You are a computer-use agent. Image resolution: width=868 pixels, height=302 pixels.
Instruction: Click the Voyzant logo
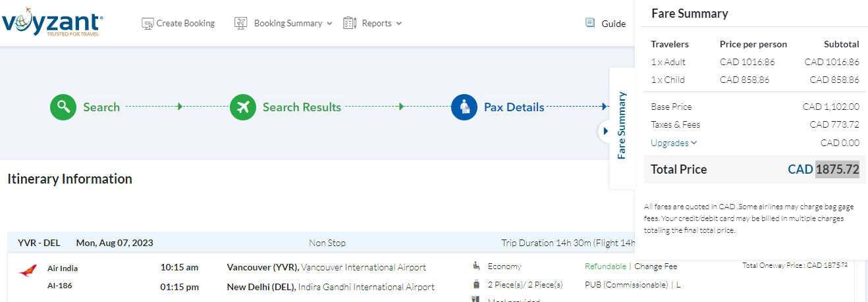pos(52,22)
